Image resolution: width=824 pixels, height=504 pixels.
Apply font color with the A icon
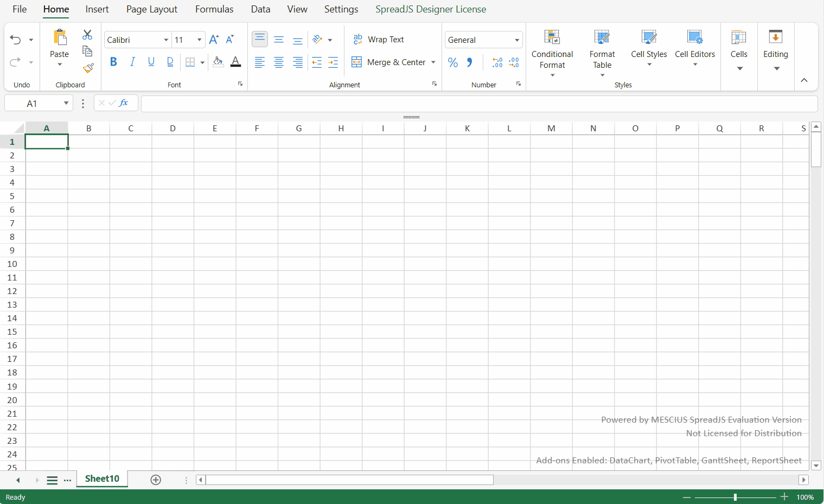tap(235, 62)
